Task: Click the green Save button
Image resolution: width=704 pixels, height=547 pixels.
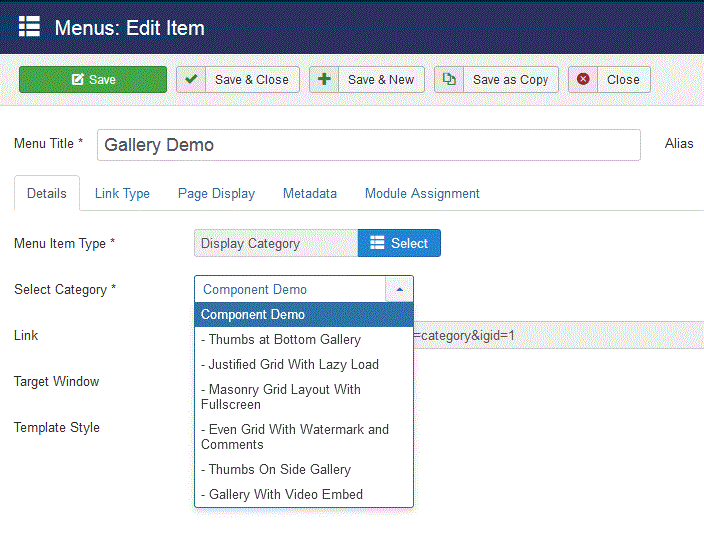Action: (x=93, y=79)
